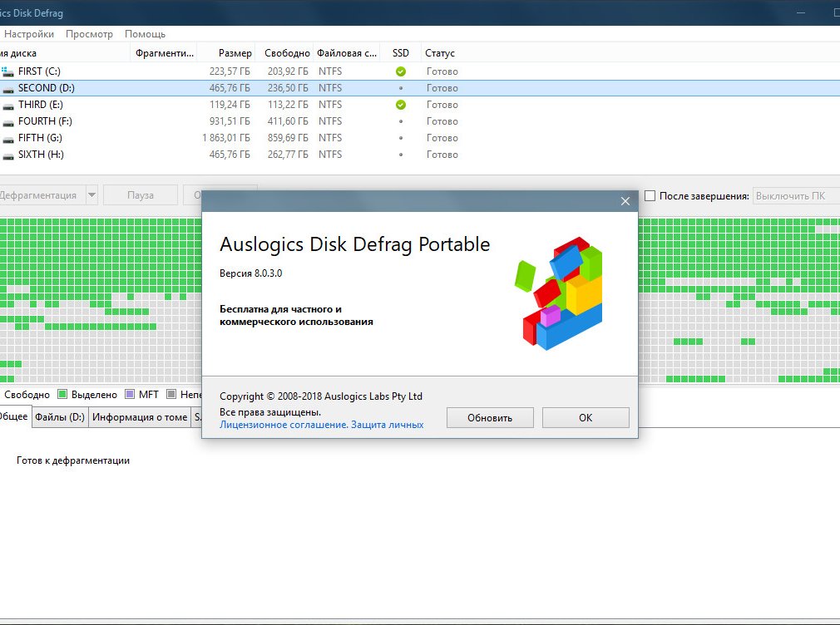Click the 'Готов к дефрагментации' status text

(x=73, y=460)
